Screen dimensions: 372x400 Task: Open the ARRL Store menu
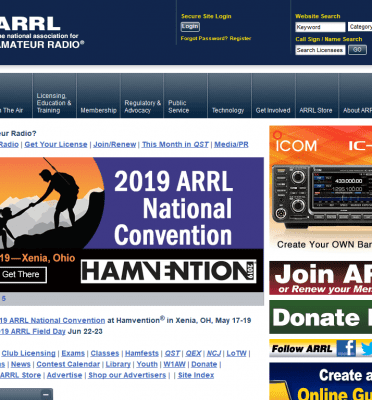click(316, 110)
